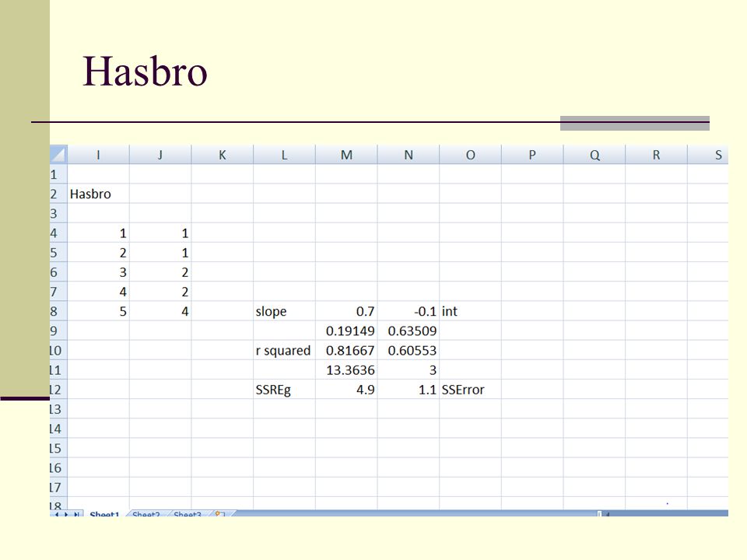
Task: Switch to the Sheet1 tab
Action: pos(104,514)
